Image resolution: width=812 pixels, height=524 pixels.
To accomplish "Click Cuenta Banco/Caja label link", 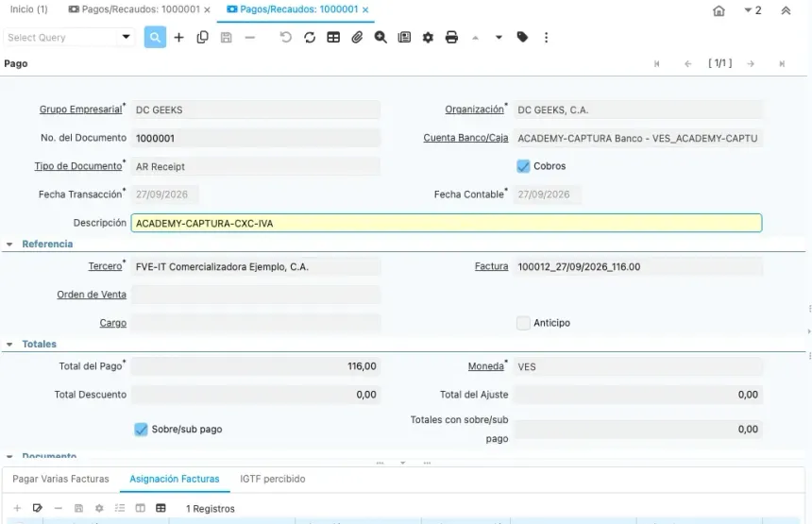I will pos(465,138).
